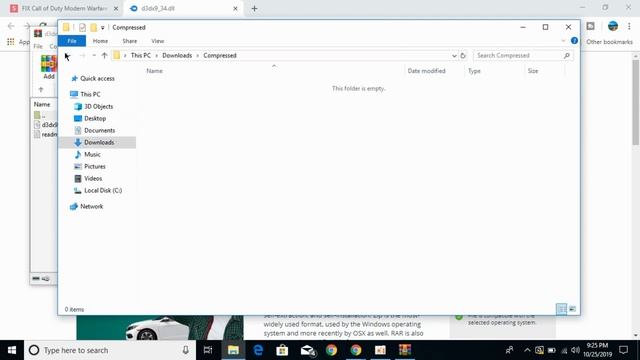The image size is (640, 360).
Task: Expand the Explorer ribbon chevron
Action: pos(563,41)
